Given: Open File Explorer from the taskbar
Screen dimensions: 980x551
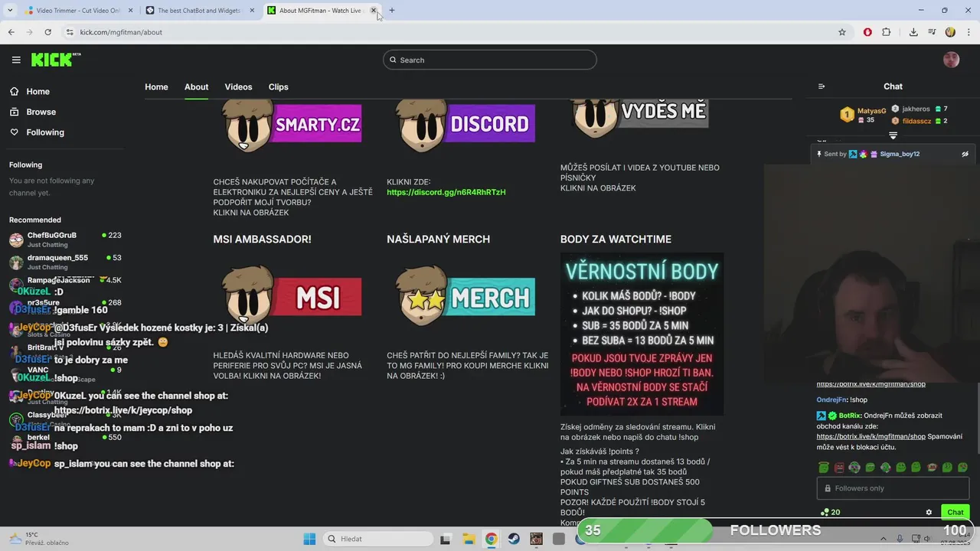Looking at the screenshot, I should pos(468,539).
